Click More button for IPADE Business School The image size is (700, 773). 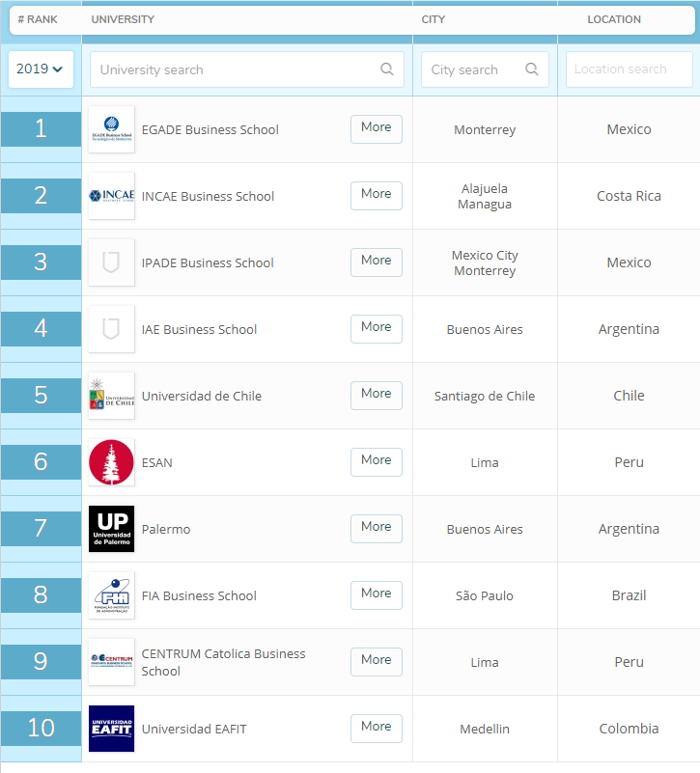pyautogui.click(x=376, y=262)
